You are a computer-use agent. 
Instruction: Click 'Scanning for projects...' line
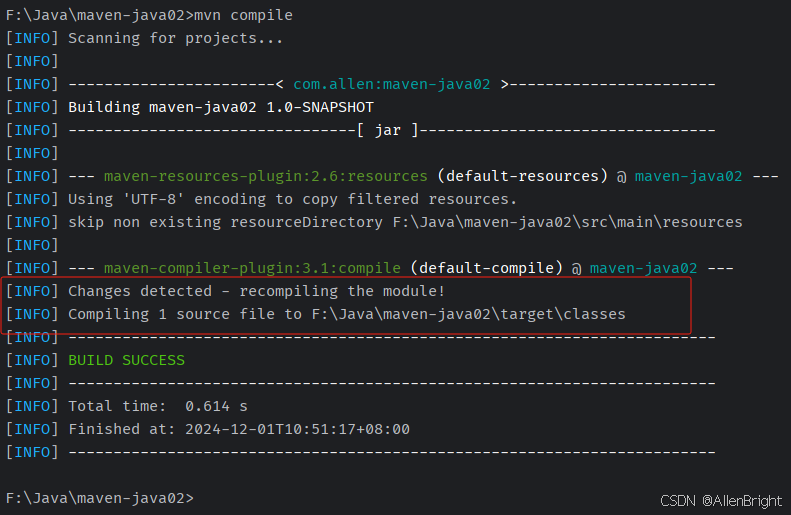pos(176,38)
